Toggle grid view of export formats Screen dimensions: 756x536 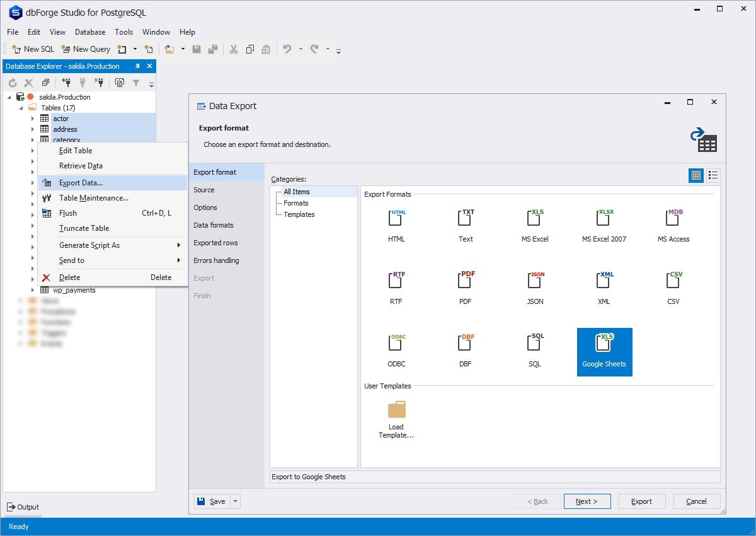(696, 175)
